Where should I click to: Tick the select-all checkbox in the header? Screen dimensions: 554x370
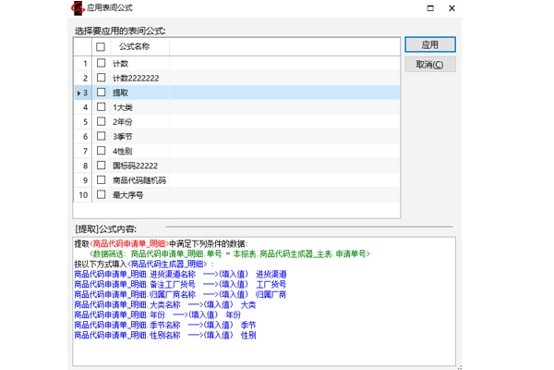pos(101,47)
